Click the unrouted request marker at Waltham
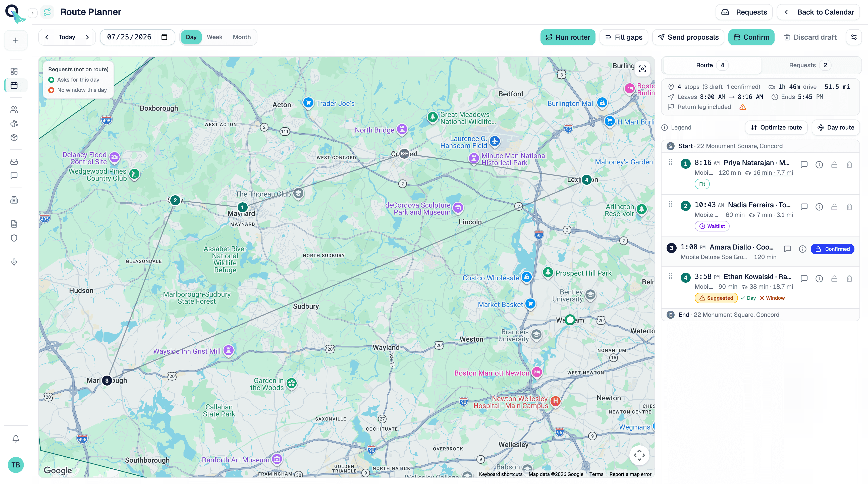This screenshot has height=484, width=868. (570, 320)
